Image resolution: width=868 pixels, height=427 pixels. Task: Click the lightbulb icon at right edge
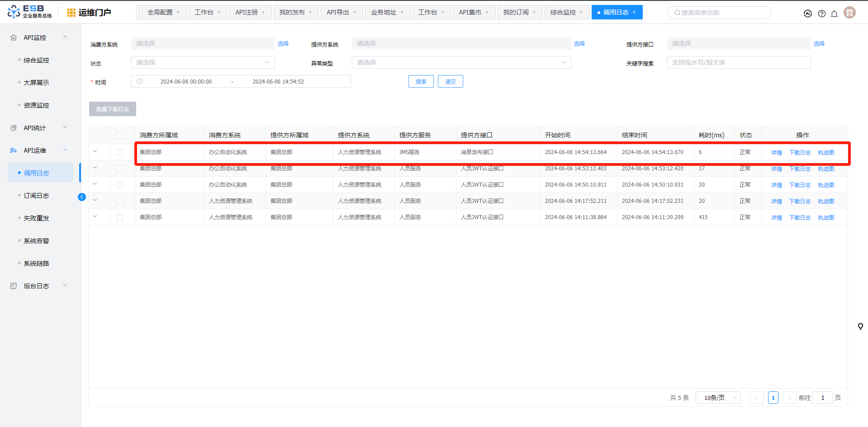[860, 326]
